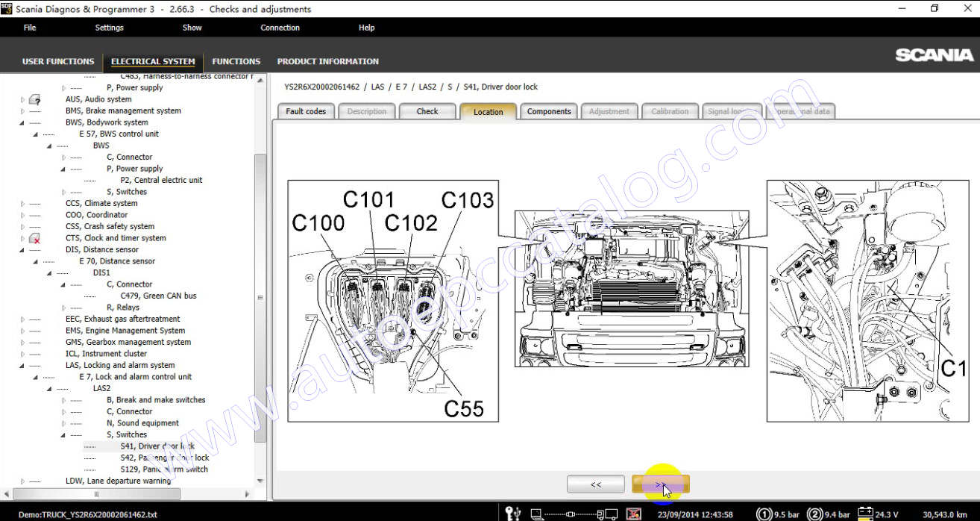Screen dimensions: 980x521
Task: Open the right-hand engine detail image
Action: tap(867, 301)
